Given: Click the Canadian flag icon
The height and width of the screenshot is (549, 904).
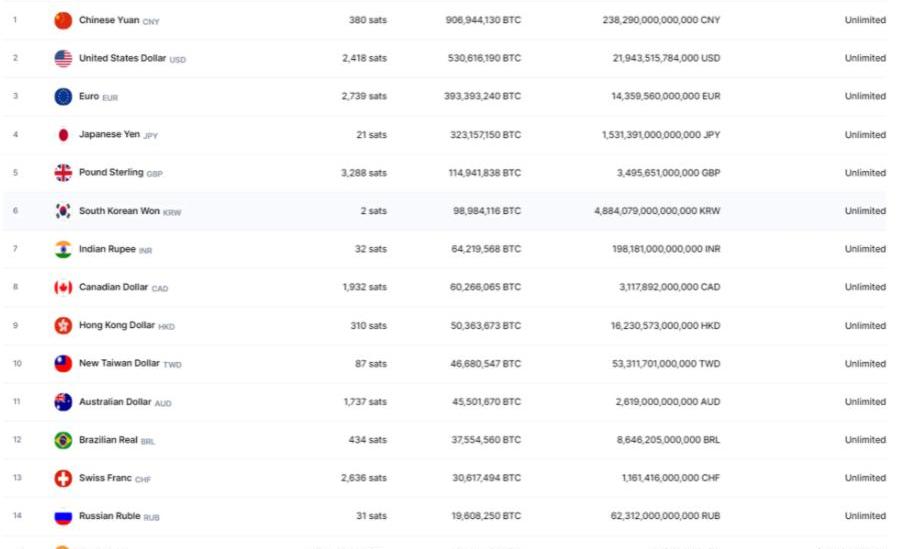Looking at the screenshot, I should (x=63, y=288).
